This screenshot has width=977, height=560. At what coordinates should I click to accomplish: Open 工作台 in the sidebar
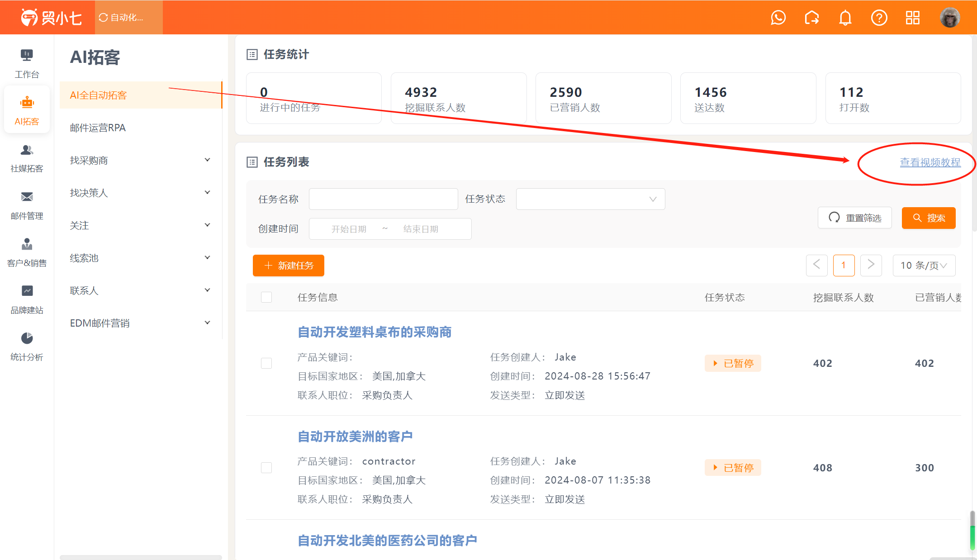click(27, 63)
